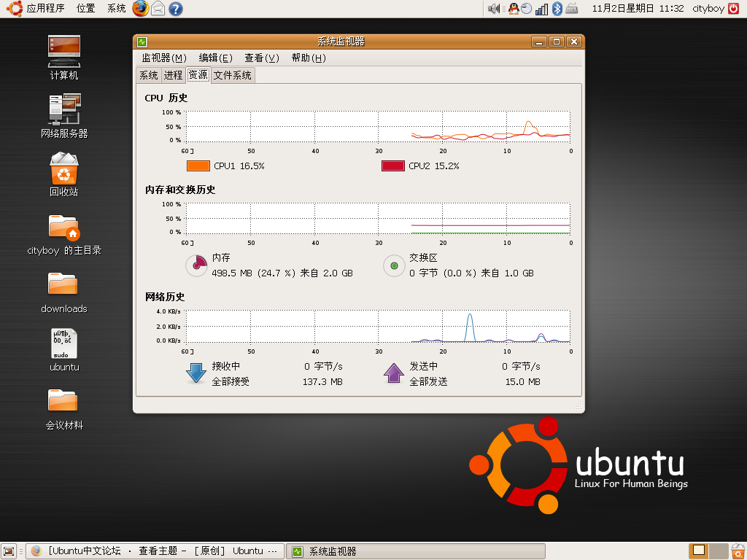747x560 pixels.
Task: Open the 帮助(H) menu
Action: [309, 58]
